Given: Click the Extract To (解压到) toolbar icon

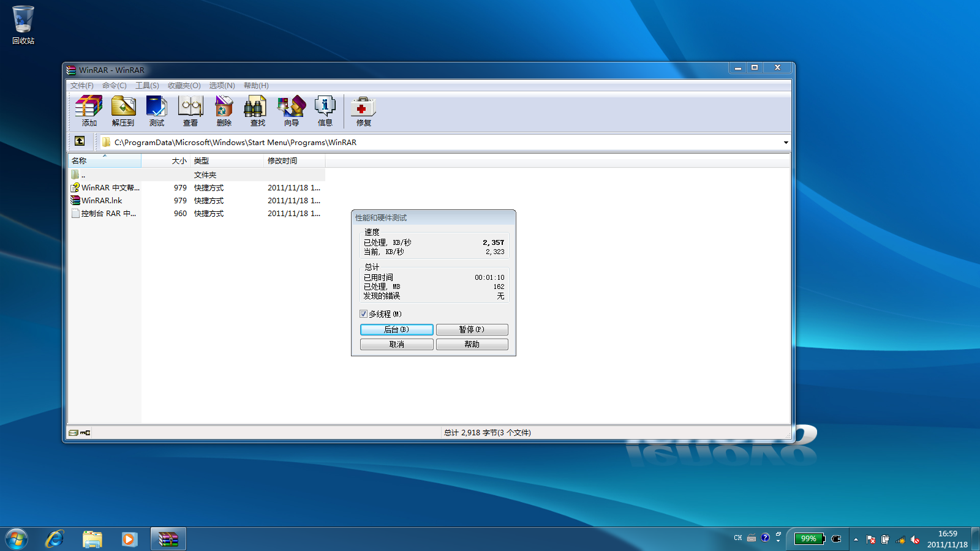Looking at the screenshot, I should 123,111.
